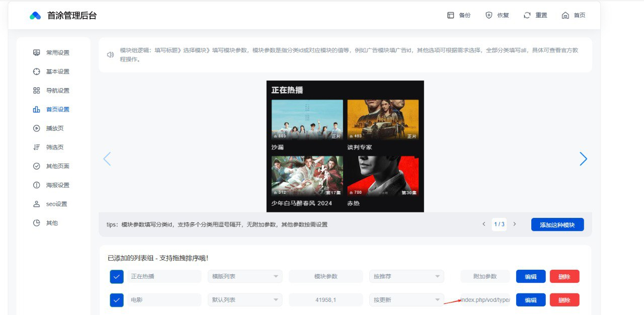644x315 pixels.
Task: Open the 默认列表 dropdown
Action: tap(245, 300)
